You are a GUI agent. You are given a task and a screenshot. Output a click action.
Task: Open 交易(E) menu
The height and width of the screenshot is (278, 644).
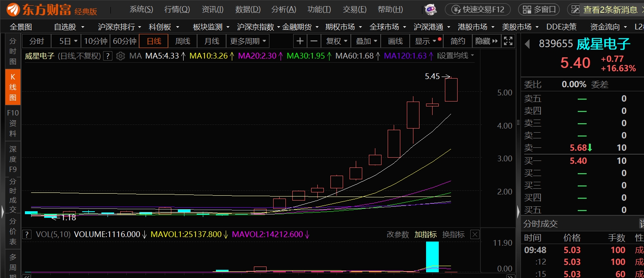(355, 9)
